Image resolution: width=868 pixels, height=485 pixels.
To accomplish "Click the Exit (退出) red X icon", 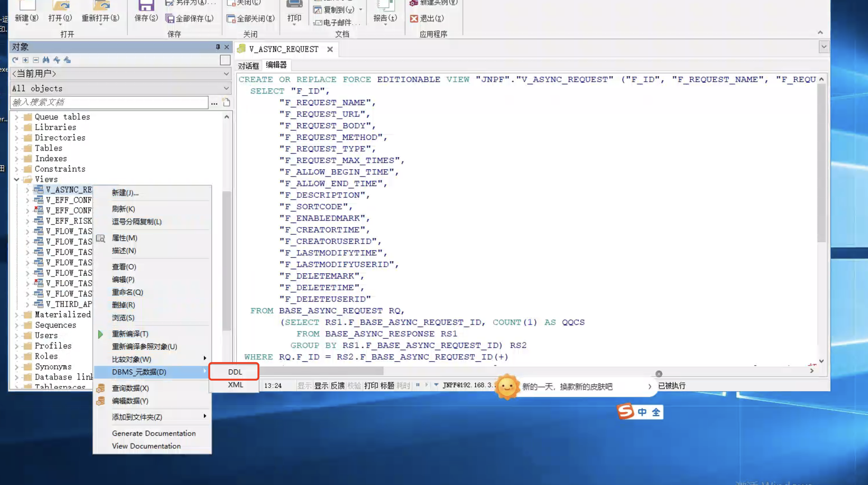I will coord(414,19).
